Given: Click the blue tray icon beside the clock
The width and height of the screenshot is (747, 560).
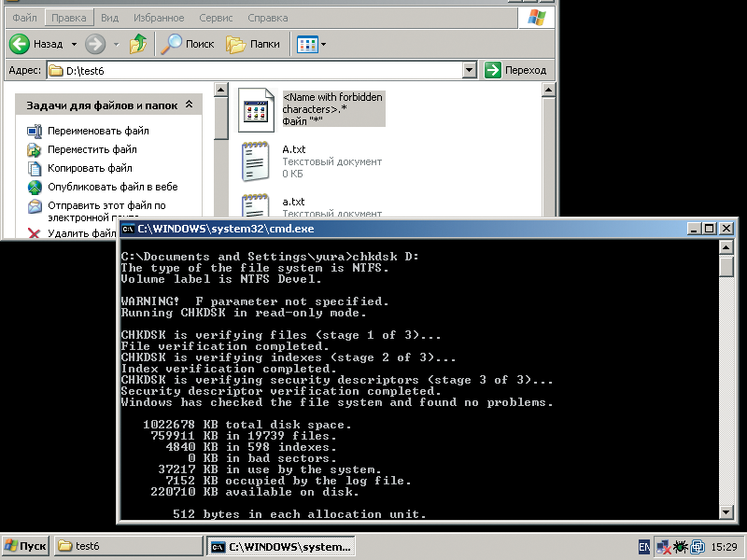Looking at the screenshot, I should pyautogui.click(x=698, y=547).
